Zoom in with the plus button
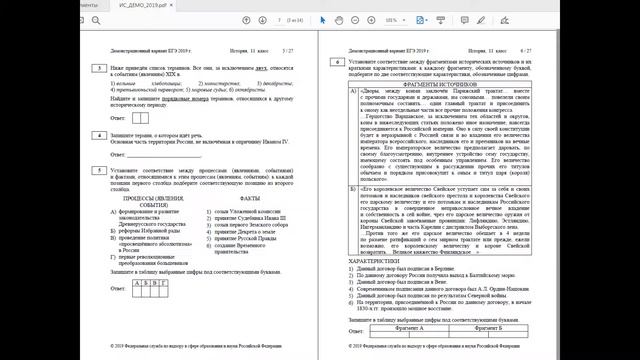 pos(371,20)
